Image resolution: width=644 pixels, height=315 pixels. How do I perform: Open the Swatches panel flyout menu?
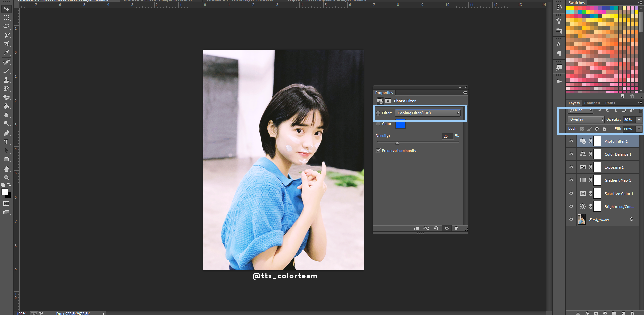(640, 3)
